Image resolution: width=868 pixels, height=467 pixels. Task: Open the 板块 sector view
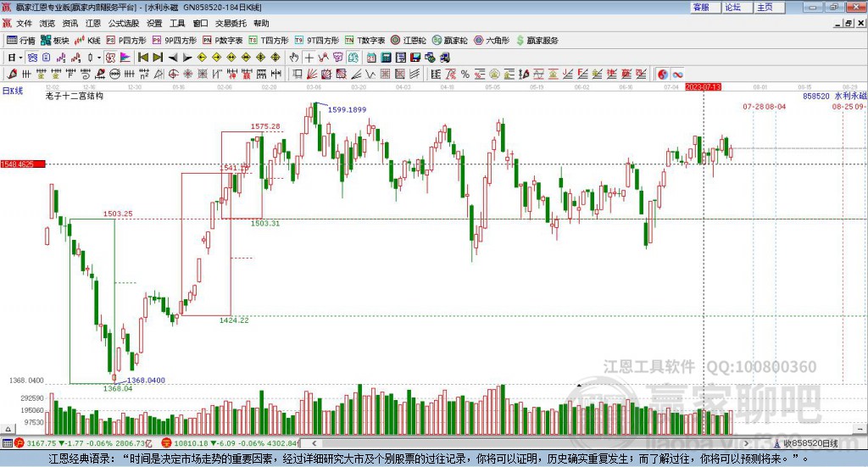pos(55,40)
